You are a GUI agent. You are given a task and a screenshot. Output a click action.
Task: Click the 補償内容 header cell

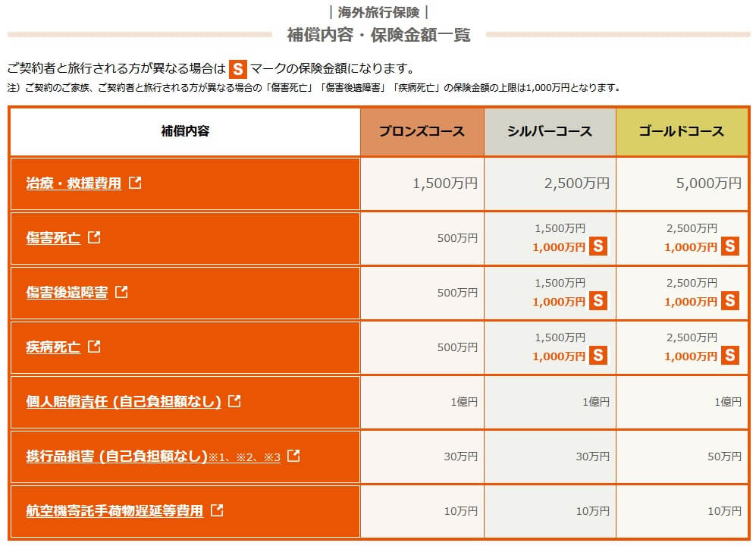pyautogui.click(x=185, y=132)
